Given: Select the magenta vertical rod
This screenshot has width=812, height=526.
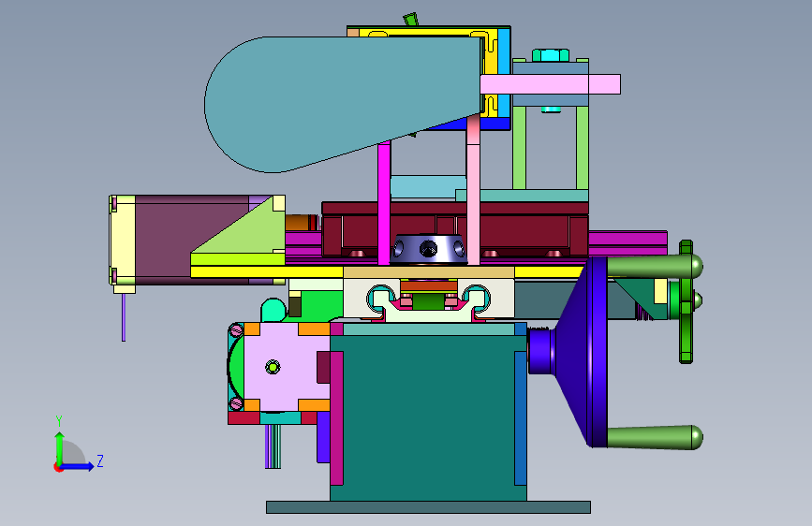Looking at the screenshot, I should (384, 204).
